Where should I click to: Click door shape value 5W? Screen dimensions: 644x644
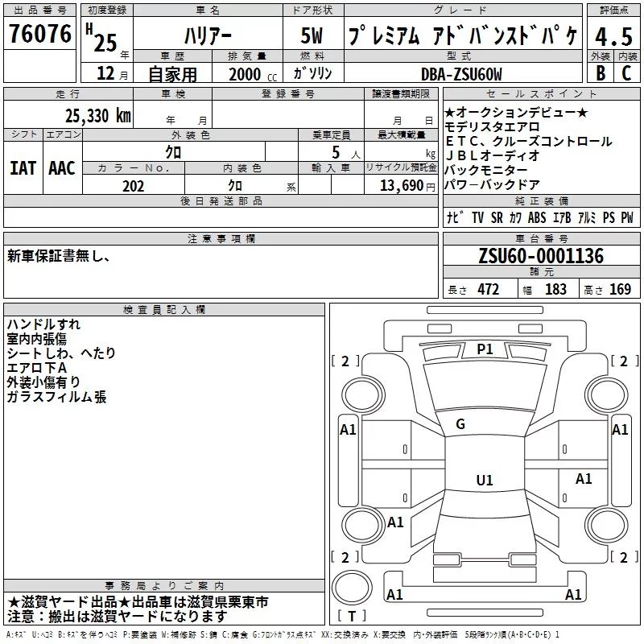pyautogui.click(x=312, y=35)
